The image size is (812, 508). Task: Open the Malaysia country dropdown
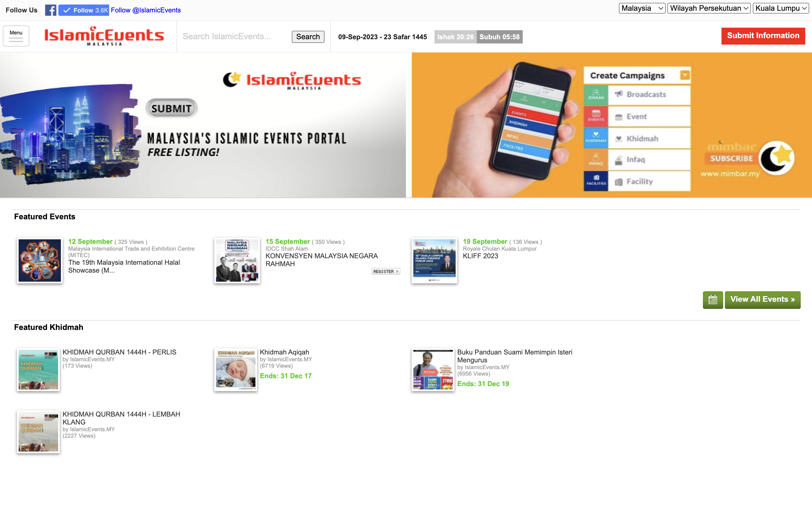click(642, 8)
